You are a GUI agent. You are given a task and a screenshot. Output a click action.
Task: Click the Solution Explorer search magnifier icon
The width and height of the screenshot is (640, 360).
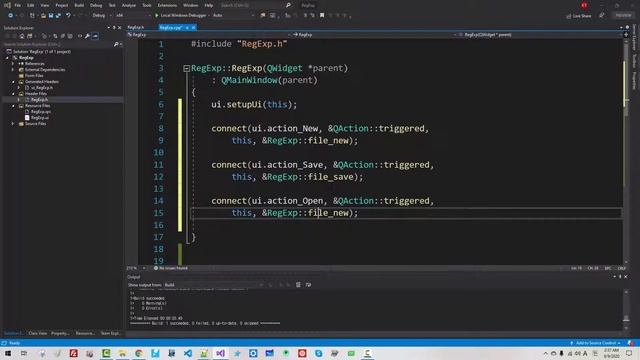pos(116,44)
